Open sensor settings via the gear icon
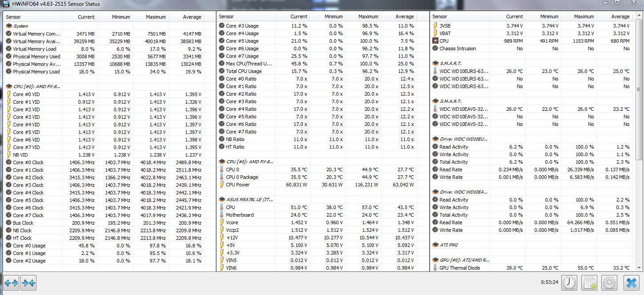 pyautogui.click(x=609, y=283)
